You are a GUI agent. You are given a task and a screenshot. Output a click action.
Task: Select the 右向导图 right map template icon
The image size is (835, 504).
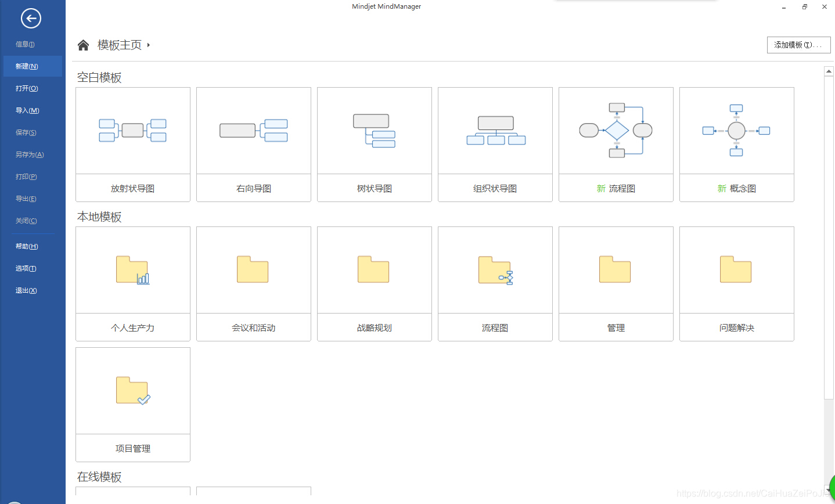pos(254,131)
